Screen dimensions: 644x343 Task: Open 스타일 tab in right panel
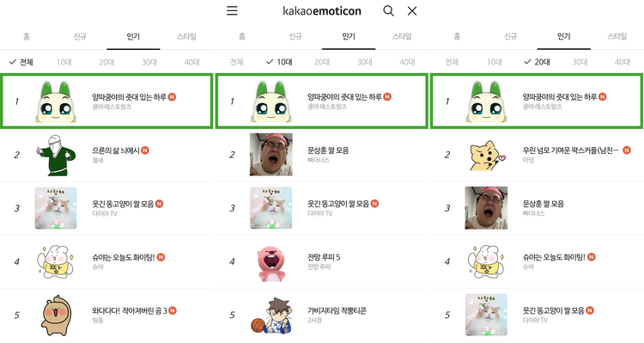point(617,37)
